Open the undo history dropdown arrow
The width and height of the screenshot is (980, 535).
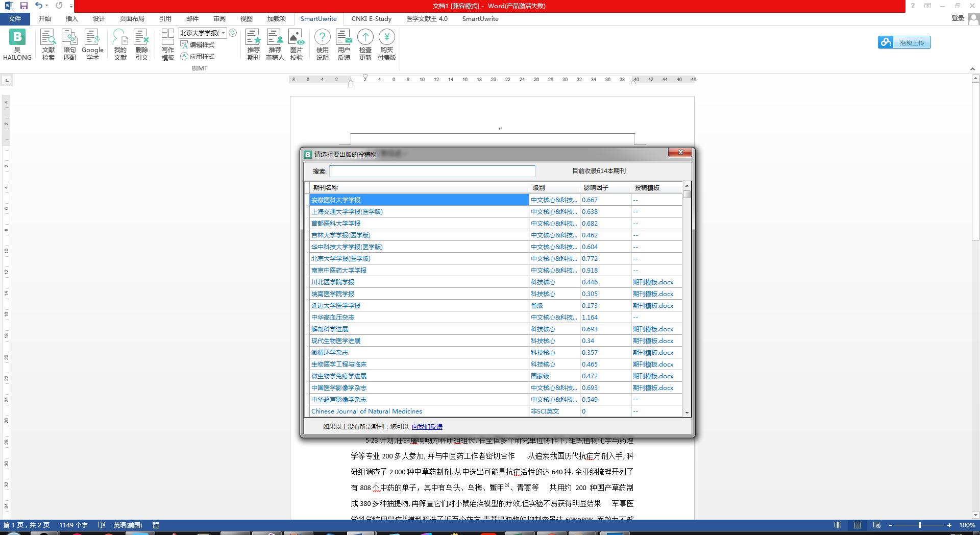[x=46, y=6]
